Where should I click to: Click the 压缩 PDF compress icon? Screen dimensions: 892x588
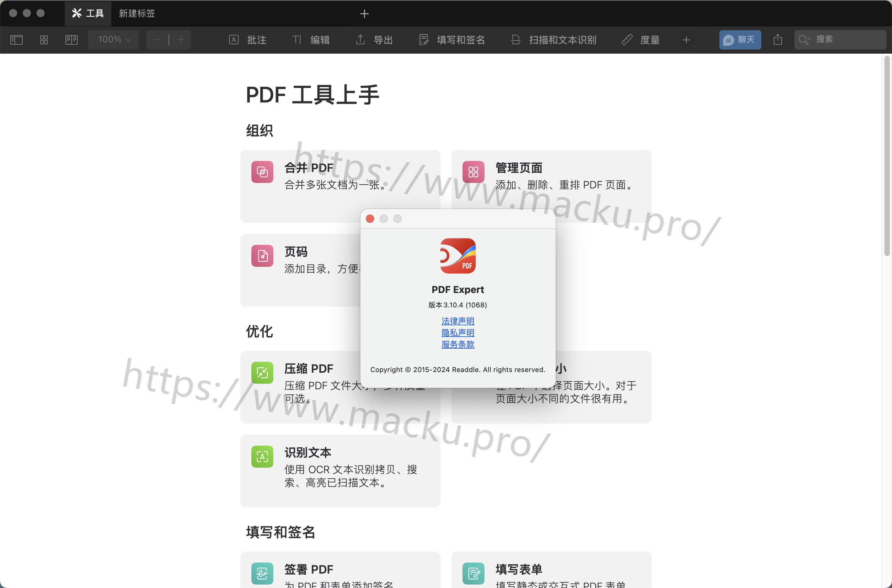coord(262,373)
